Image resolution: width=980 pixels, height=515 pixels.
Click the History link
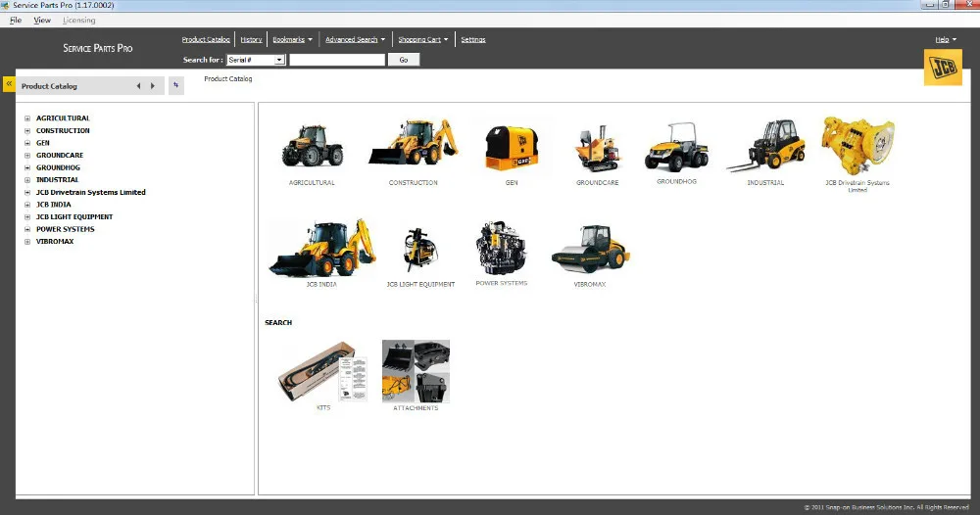251,39
